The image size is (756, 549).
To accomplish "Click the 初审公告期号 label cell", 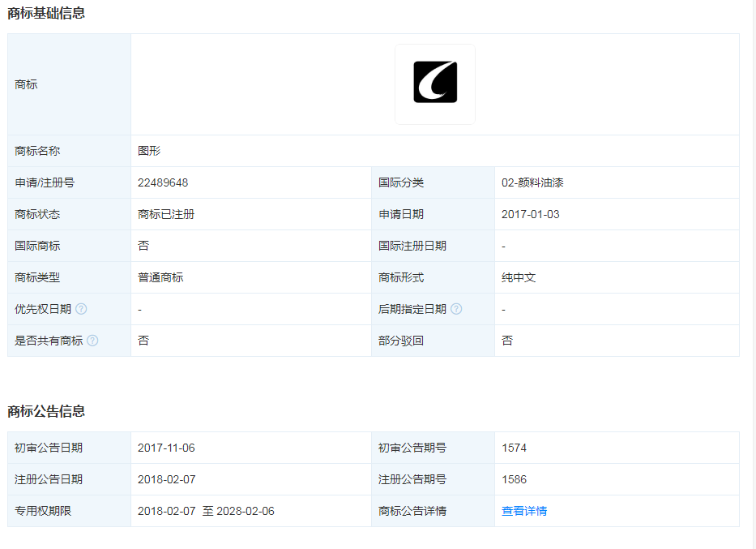I will point(433,448).
